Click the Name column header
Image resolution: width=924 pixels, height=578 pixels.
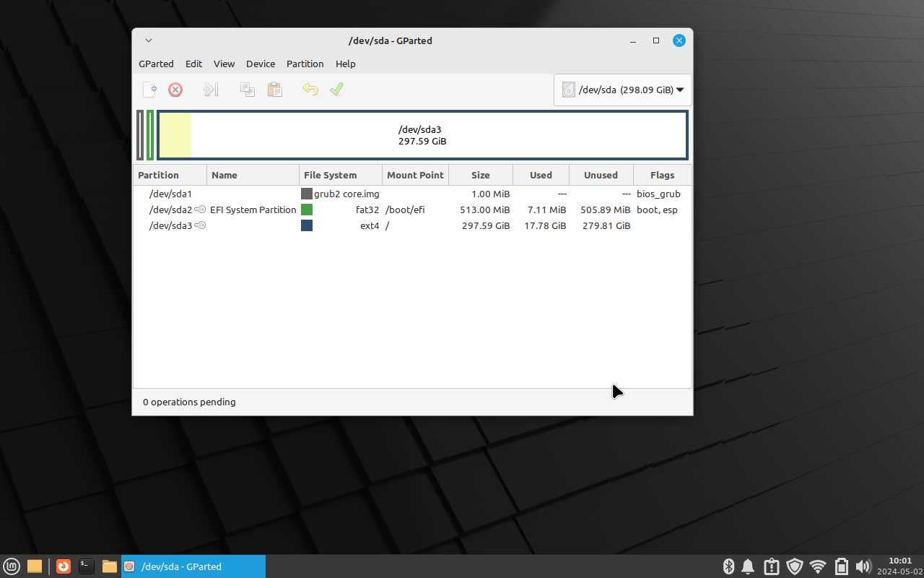pos(253,175)
